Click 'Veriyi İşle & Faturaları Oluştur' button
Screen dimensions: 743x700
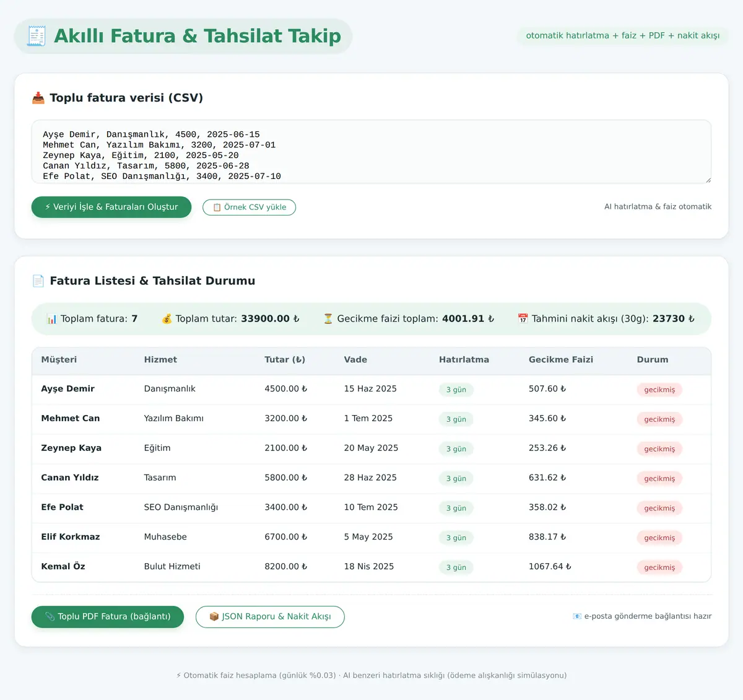[111, 207]
